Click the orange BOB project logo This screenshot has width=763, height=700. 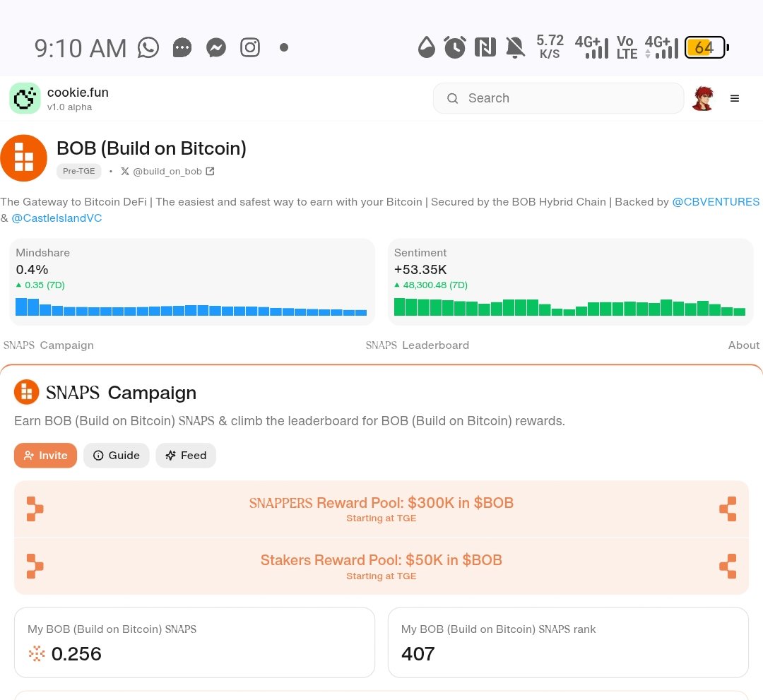[x=23, y=158]
